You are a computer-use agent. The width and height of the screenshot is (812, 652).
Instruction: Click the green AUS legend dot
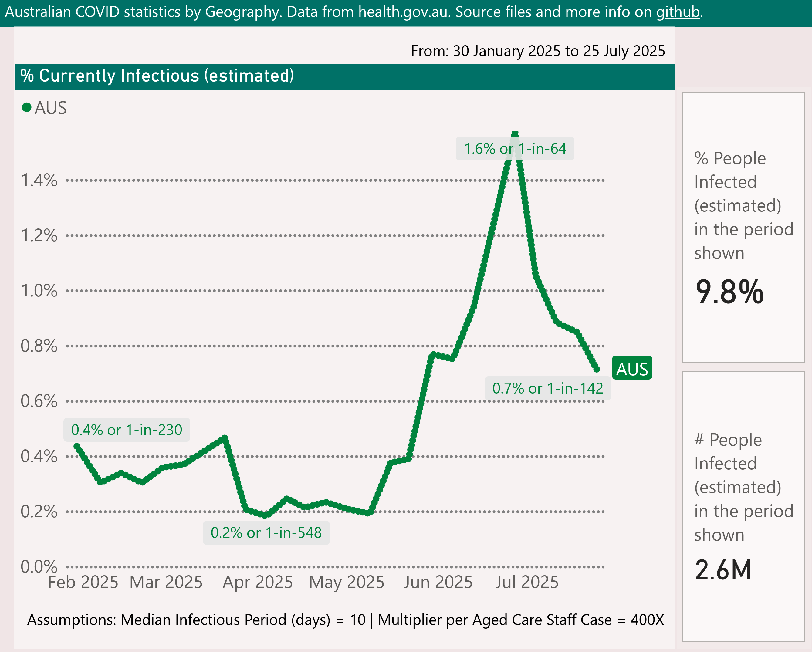pyautogui.click(x=26, y=108)
